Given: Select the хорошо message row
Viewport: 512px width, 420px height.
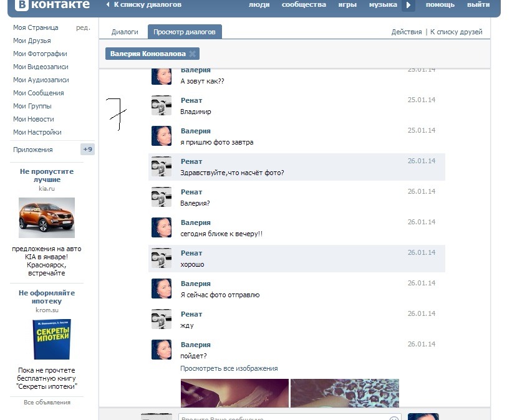Looking at the screenshot, I should click(296, 259).
